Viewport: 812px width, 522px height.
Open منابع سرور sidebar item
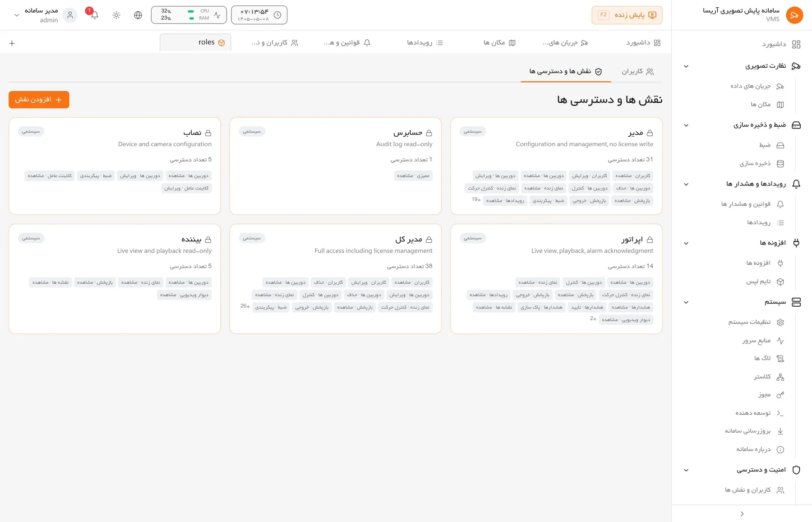click(x=763, y=341)
